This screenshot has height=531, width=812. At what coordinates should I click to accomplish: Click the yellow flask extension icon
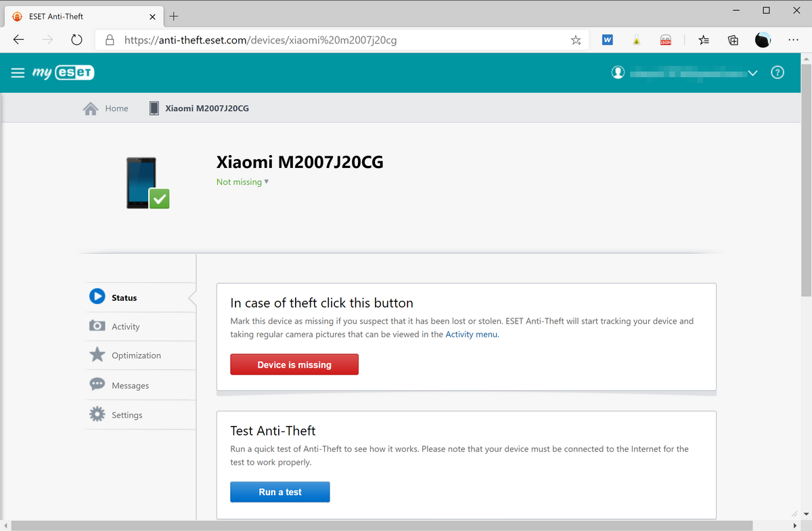637,40
